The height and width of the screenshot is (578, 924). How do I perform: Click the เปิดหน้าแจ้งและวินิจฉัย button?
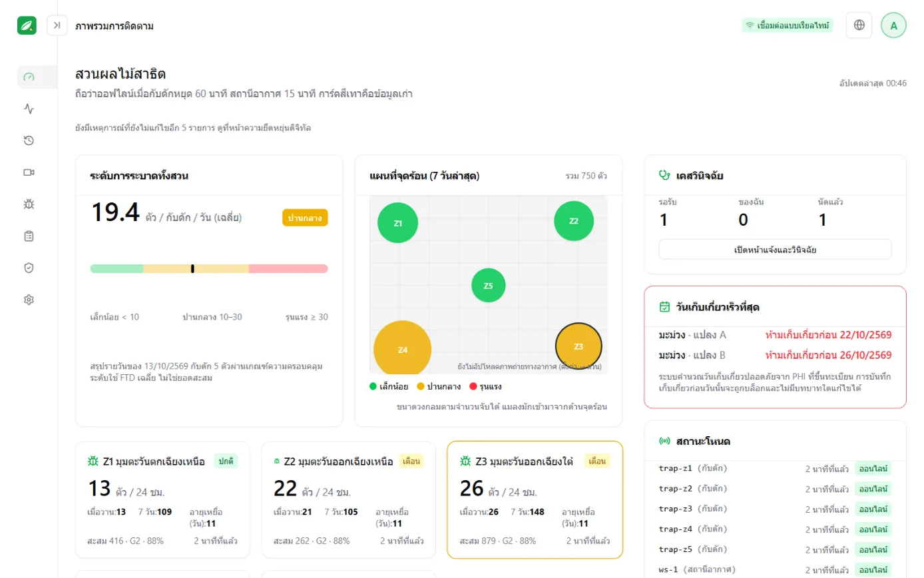pyautogui.click(x=775, y=250)
